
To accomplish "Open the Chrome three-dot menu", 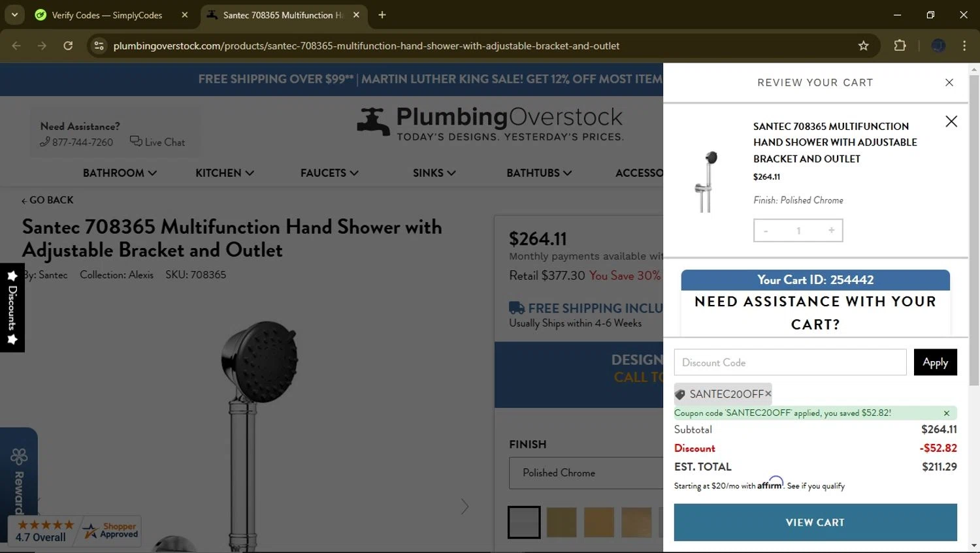I will pos(964,46).
